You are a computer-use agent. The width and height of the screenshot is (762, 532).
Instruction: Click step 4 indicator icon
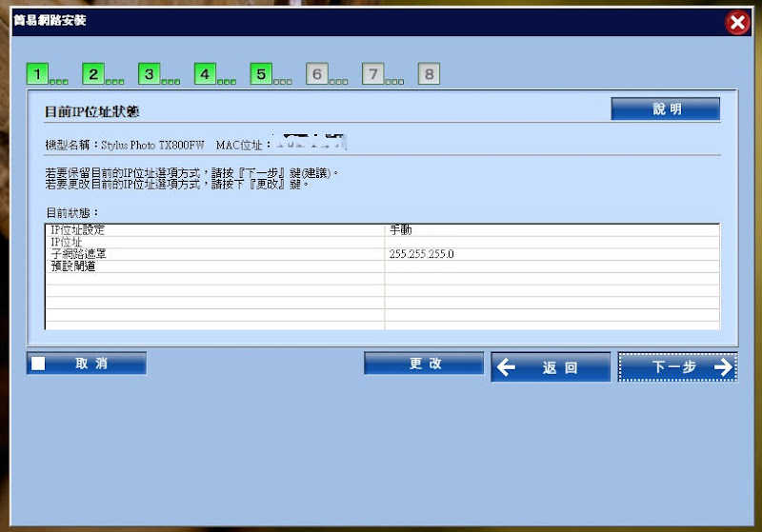(x=205, y=74)
